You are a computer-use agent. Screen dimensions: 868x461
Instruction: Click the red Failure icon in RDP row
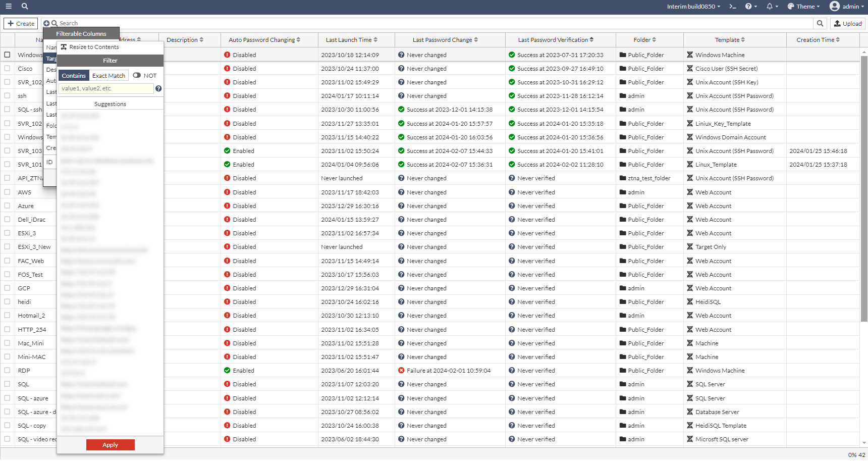pyautogui.click(x=401, y=371)
